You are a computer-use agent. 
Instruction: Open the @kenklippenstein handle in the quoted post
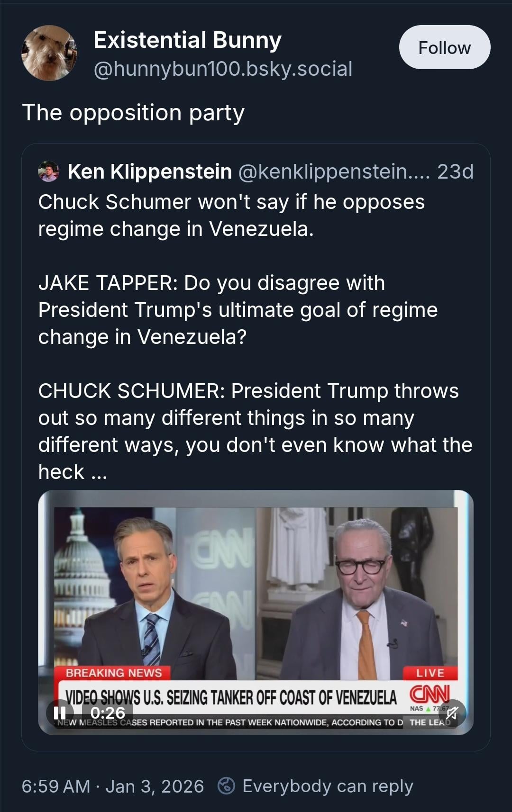pos(334,171)
